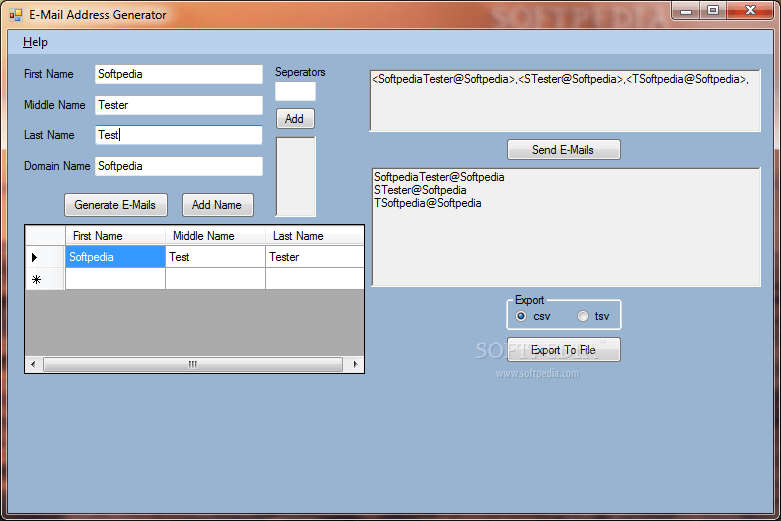Screen dimensions: 781x521
Task: Click the Export To File button
Action: (563, 350)
